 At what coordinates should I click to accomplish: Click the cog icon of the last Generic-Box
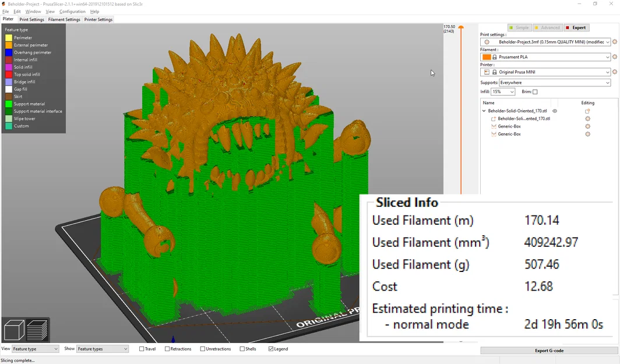[x=587, y=134]
